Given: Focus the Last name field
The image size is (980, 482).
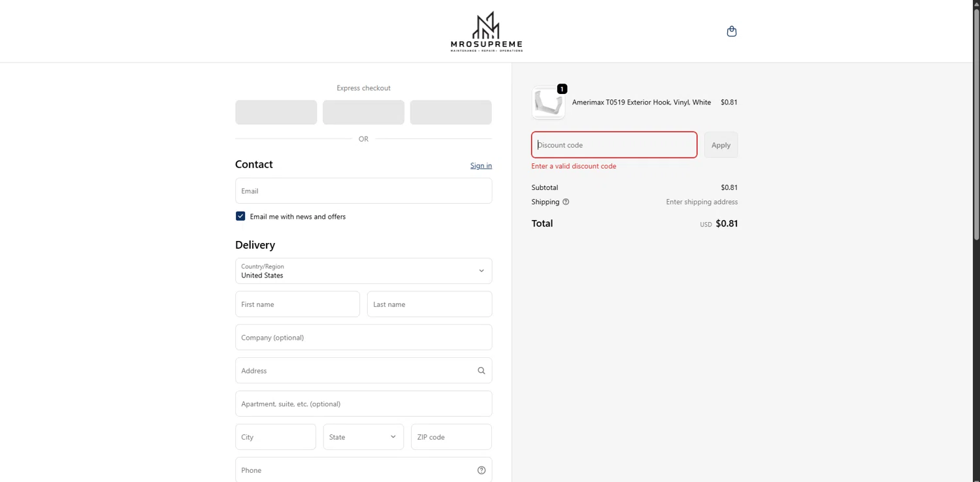Looking at the screenshot, I should pos(429,304).
